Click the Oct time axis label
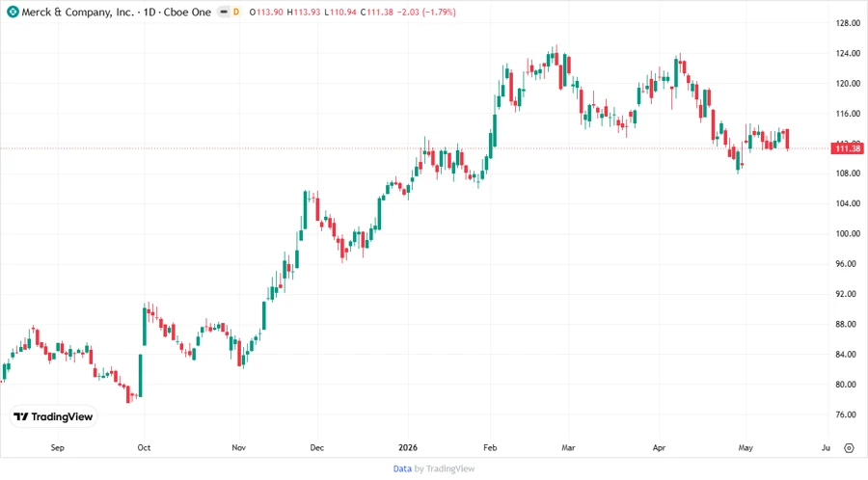The height and width of the screenshot is (480, 868). click(x=144, y=448)
